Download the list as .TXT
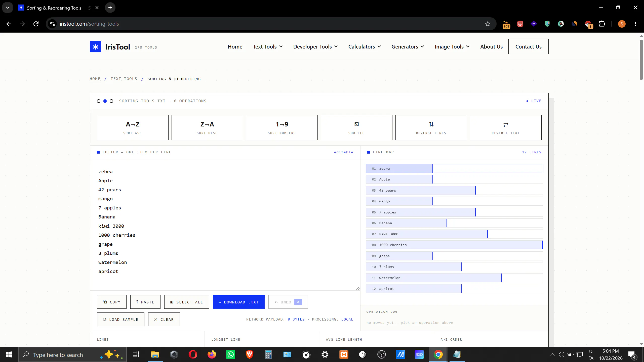Image resolution: width=644 pixels, height=362 pixels. tap(238, 302)
